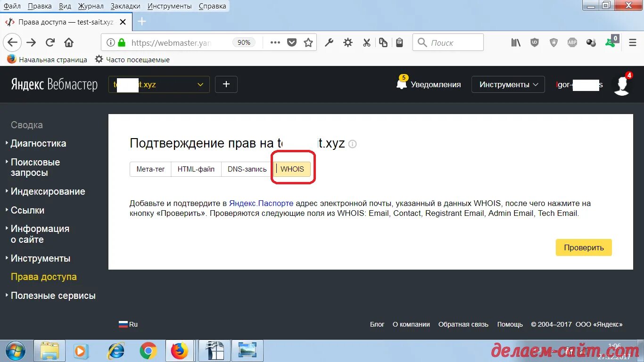
Task: Click green extension icon with 0 badge
Action: click(611, 41)
